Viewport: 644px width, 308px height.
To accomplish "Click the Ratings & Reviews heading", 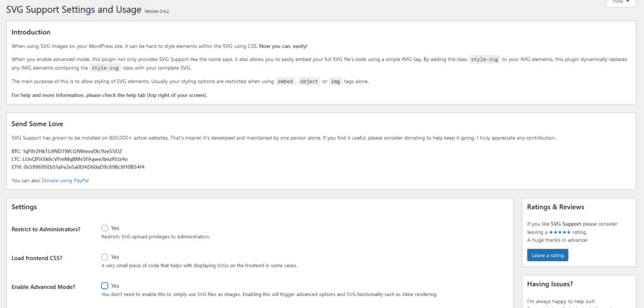I will (555, 207).
